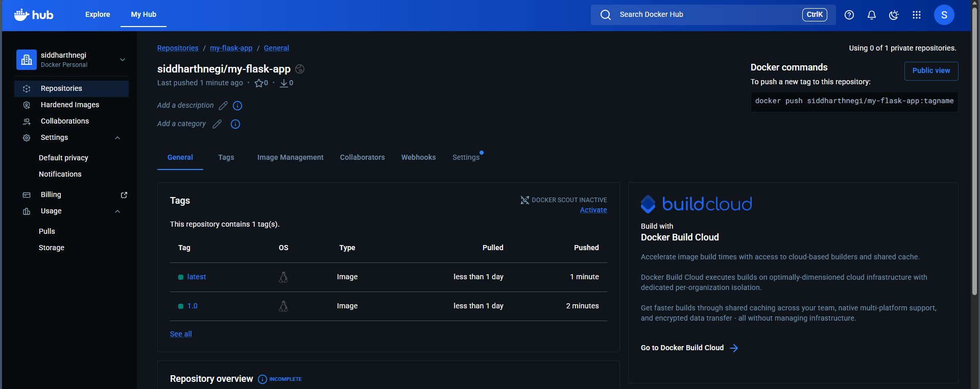Open the help question mark icon
The width and height of the screenshot is (980, 389).
coord(849,15)
